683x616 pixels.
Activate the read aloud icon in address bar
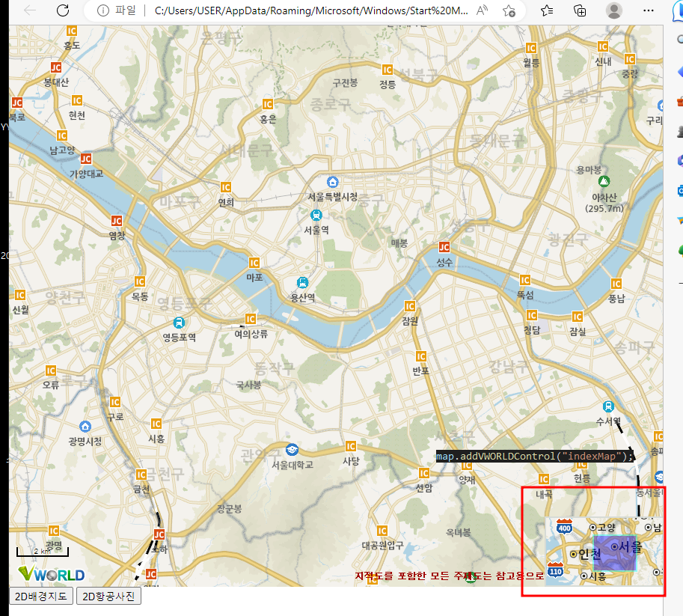pyautogui.click(x=482, y=10)
